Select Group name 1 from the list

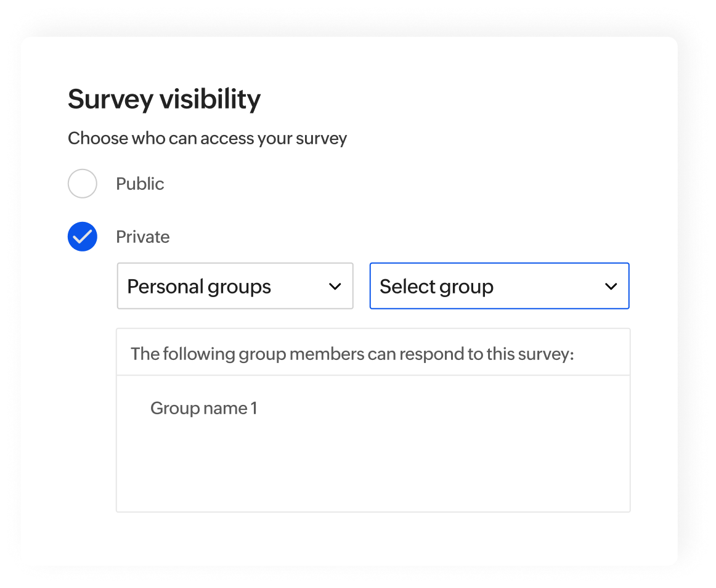pyautogui.click(x=204, y=407)
